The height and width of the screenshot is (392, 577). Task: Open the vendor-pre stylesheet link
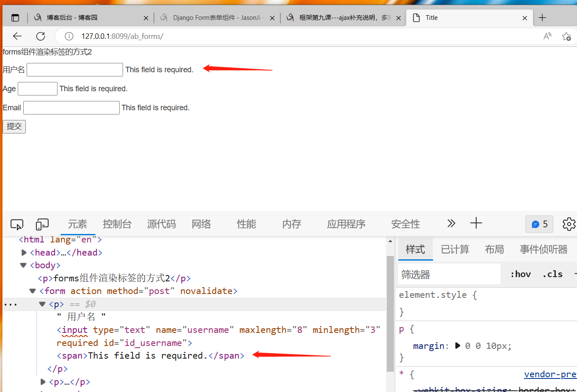(x=550, y=375)
